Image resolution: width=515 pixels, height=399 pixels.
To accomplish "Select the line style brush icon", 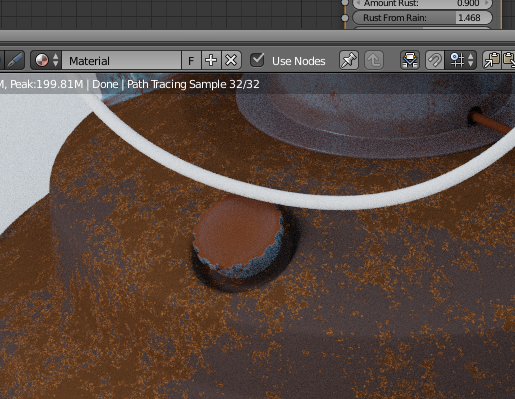I will pos(15,60).
